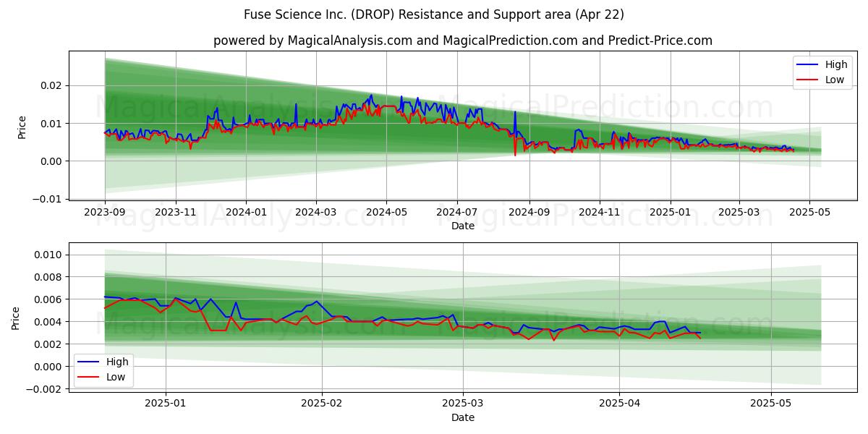
Task: Click the '0.008' y-axis tick on bottom chart
Action: (x=50, y=277)
